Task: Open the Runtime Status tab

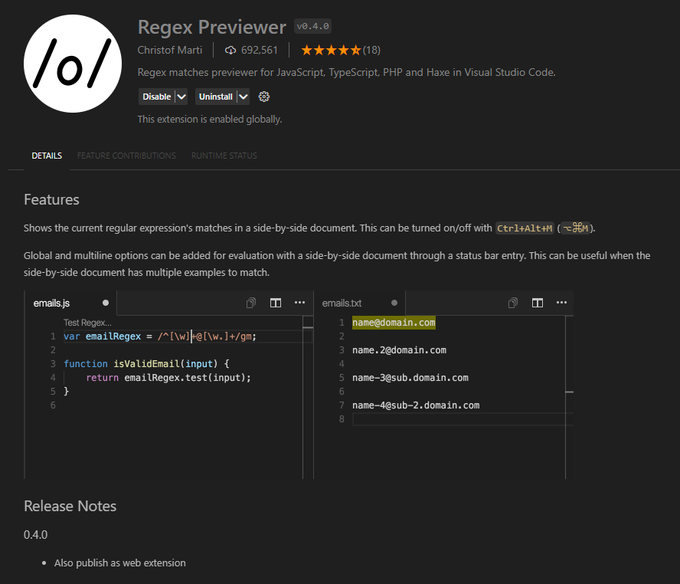Action: (224, 156)
